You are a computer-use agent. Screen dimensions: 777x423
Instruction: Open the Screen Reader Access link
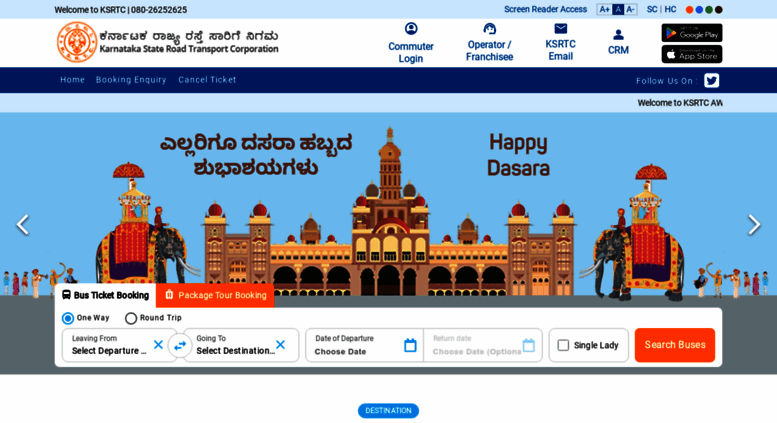tap(545, 9)
